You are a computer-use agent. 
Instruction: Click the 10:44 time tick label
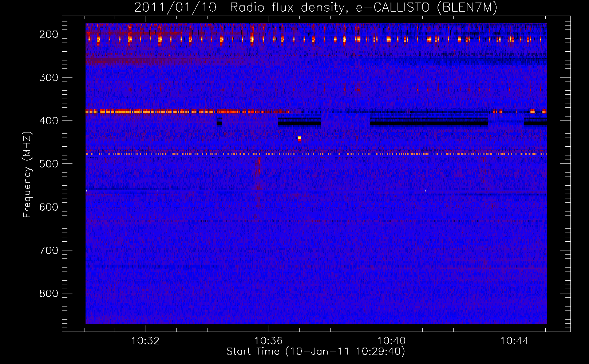(515, 341)
